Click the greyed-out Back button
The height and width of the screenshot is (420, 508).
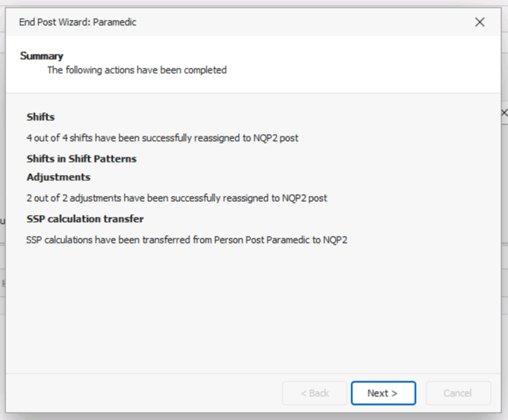click(x=315, y=393)
